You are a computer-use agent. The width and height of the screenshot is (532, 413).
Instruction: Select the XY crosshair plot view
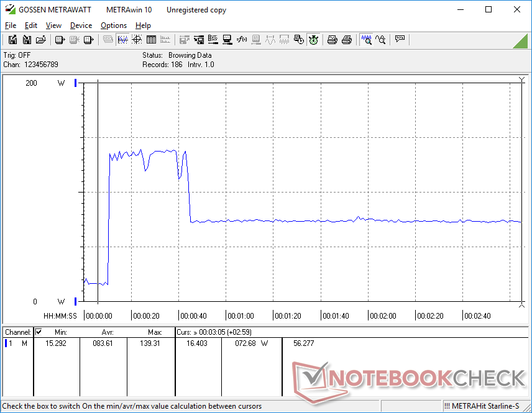pos(137,40)
